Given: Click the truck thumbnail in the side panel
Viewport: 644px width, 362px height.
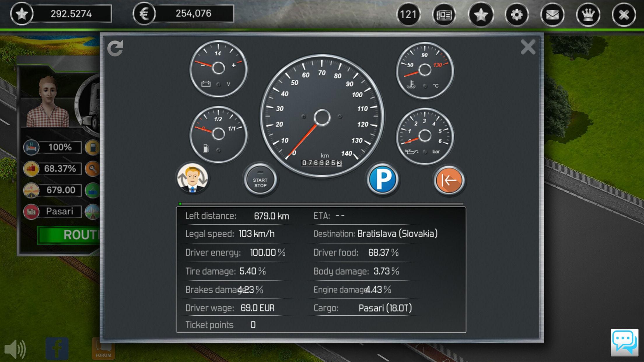Looking at the screenshot, I should [x=87, y=106].
